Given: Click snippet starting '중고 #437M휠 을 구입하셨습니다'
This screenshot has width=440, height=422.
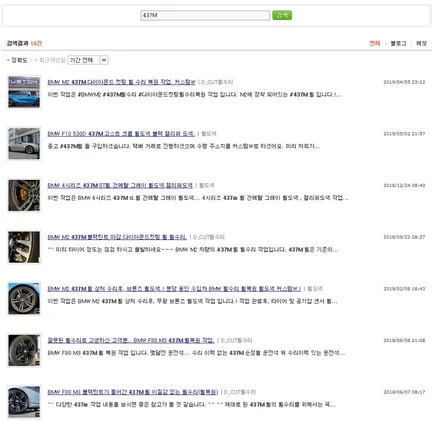Looking at the screenshot, I should click(184, 146).
